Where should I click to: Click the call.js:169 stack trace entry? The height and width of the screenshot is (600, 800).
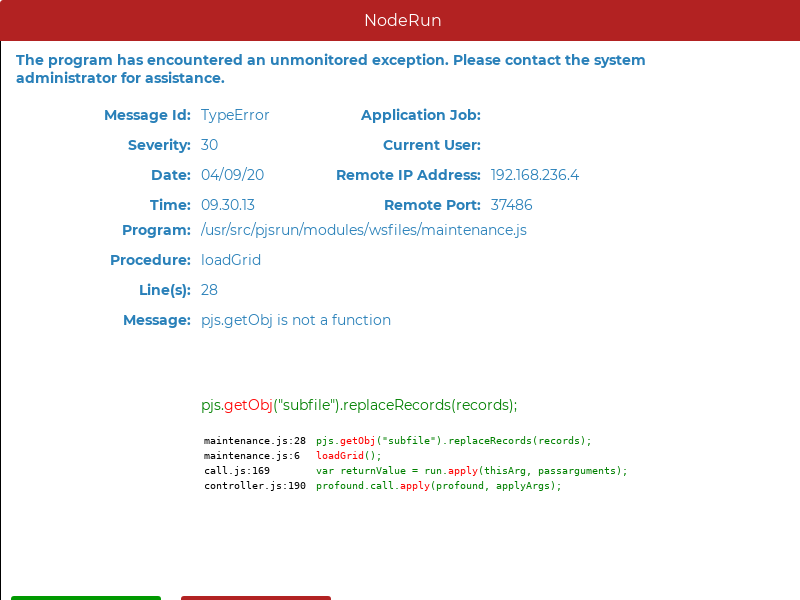237,470
